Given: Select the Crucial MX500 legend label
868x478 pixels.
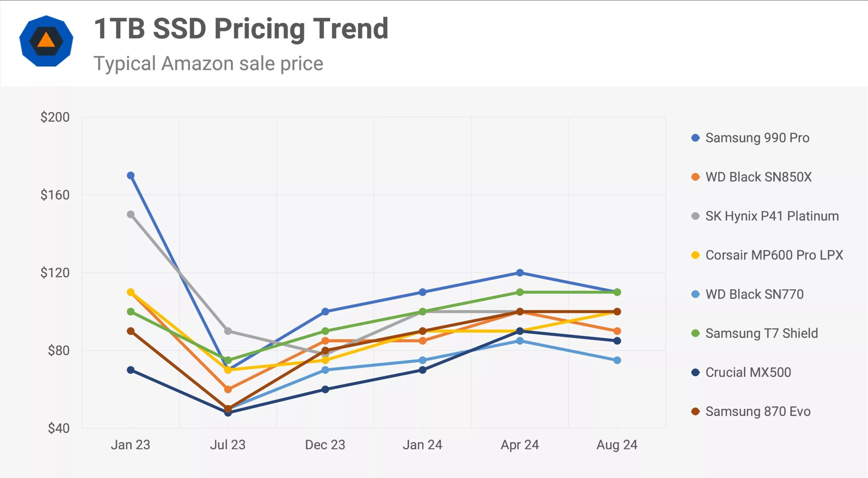Looking at the screenshot, I should point(748,372).
